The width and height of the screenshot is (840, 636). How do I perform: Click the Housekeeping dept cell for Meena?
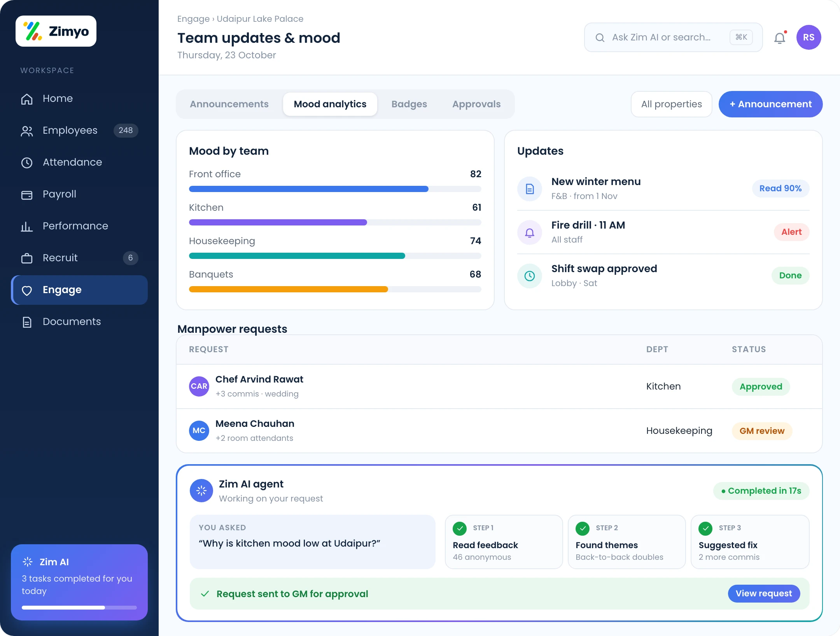click(x=679, y=431)
